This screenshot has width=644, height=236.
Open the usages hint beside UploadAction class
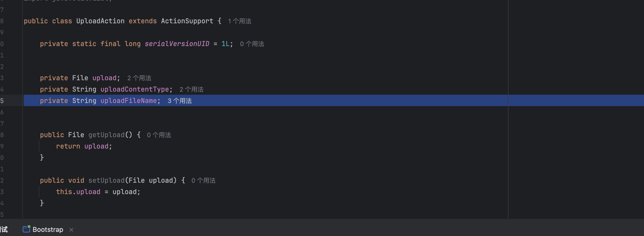point(239,21)
